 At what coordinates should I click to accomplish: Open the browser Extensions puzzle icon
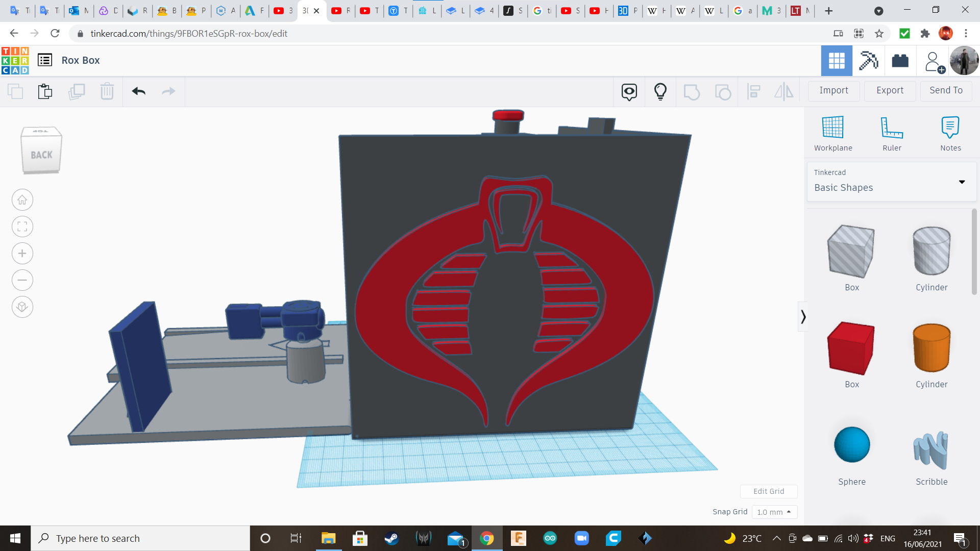coord(925,34)
